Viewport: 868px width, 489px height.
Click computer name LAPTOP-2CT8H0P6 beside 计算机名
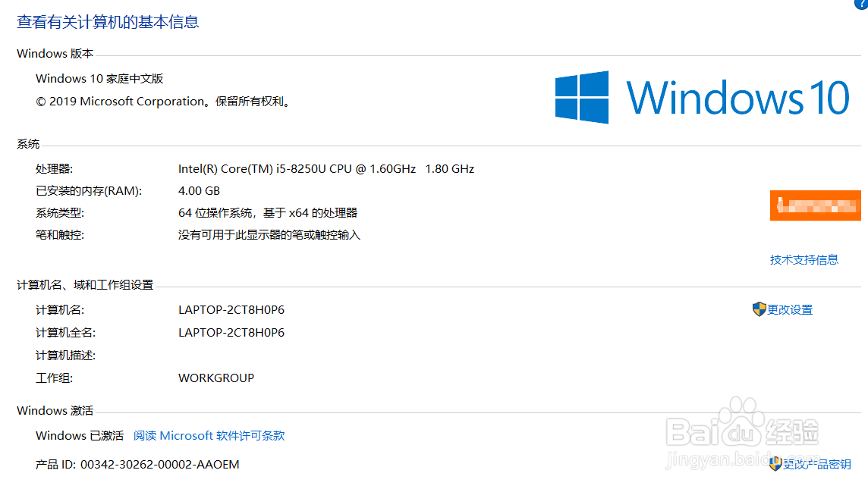(x=231, y=310)
